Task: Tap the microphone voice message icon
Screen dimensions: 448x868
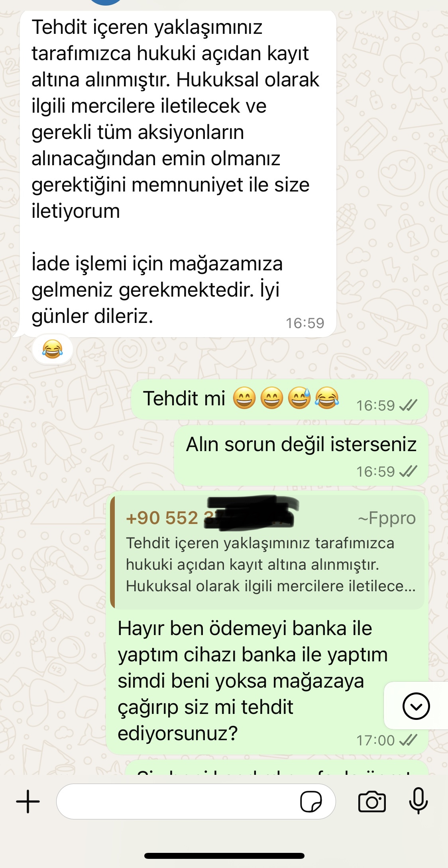Action: click(x=419, y=801)
